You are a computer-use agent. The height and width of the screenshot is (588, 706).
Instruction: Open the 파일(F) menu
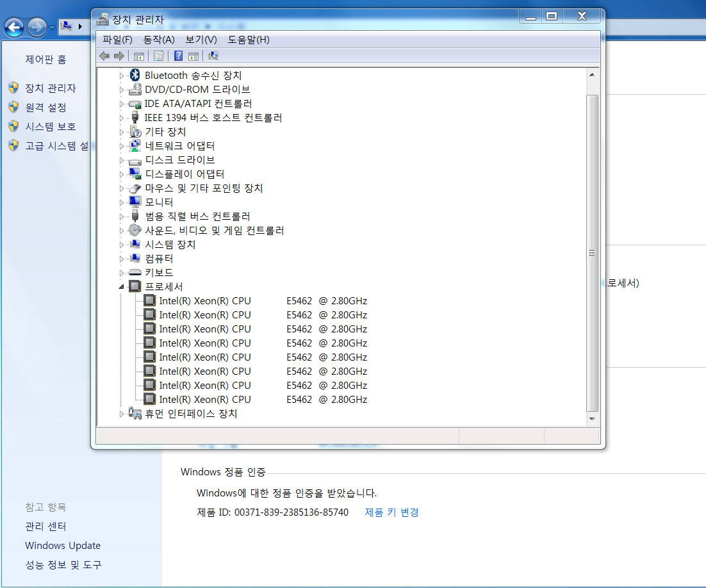click(117, 40)
